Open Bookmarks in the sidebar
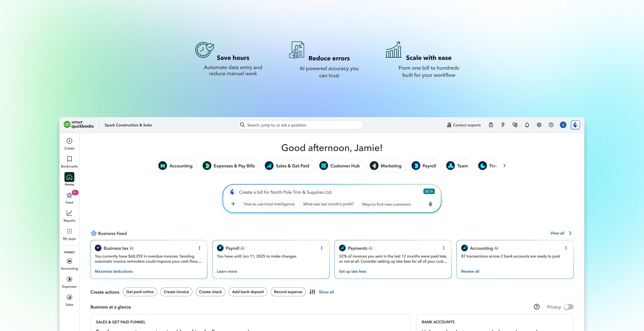 click(69, 162)
